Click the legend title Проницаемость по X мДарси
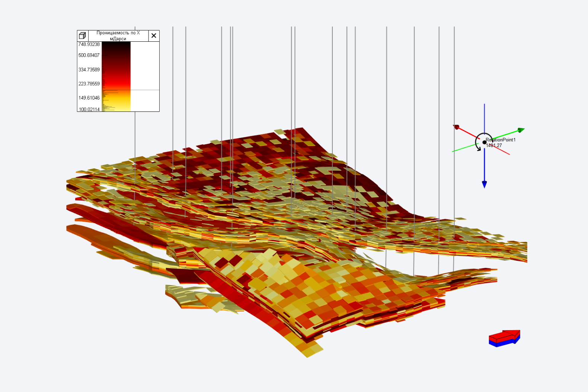This screenshot has height=392, width=588. 118,36
